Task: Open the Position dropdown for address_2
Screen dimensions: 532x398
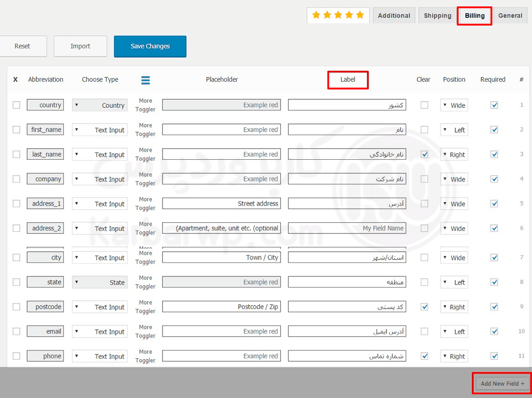Action: point(454,229)
